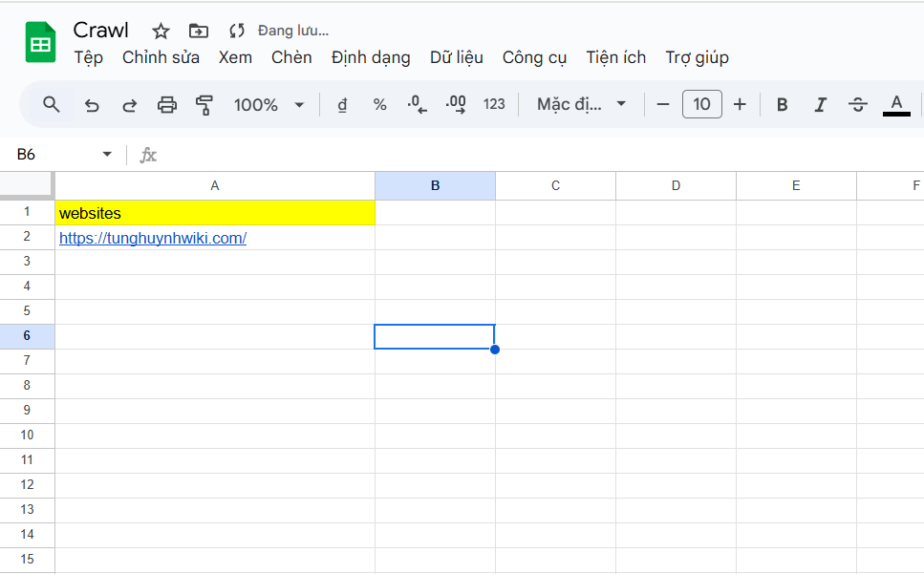Select row 10 header
The image size is (924, 574).
[x=27, y=436]
